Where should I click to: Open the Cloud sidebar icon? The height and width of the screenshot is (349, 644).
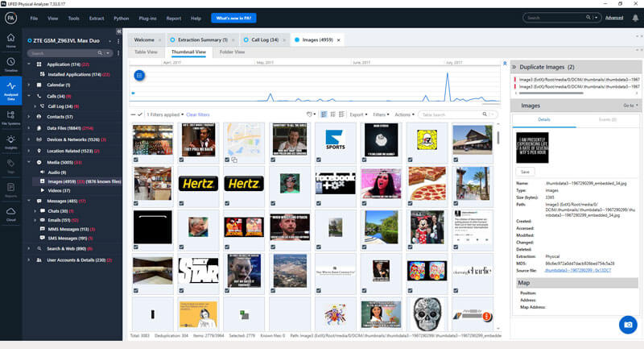point(10,214)
